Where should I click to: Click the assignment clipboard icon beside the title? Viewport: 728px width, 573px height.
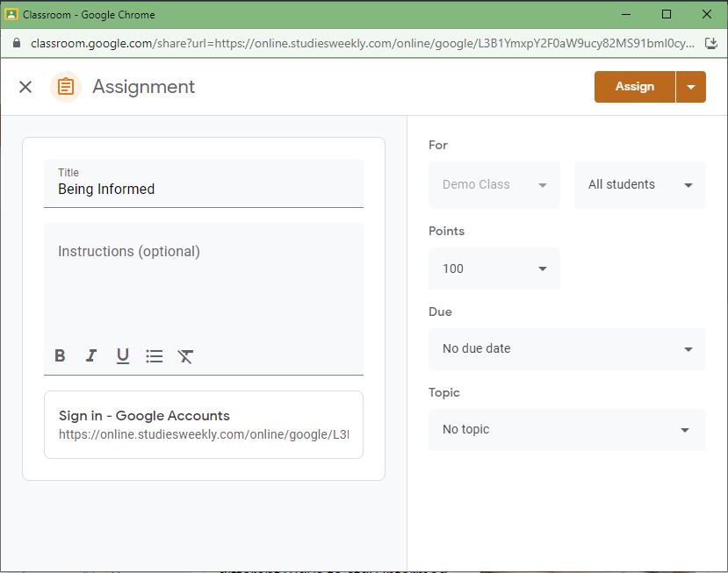point(66,86)
